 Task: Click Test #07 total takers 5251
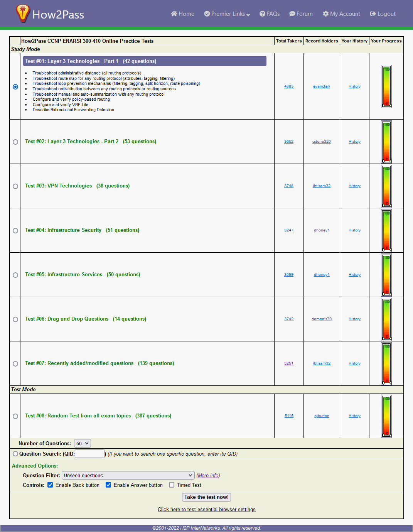point(289,363)
